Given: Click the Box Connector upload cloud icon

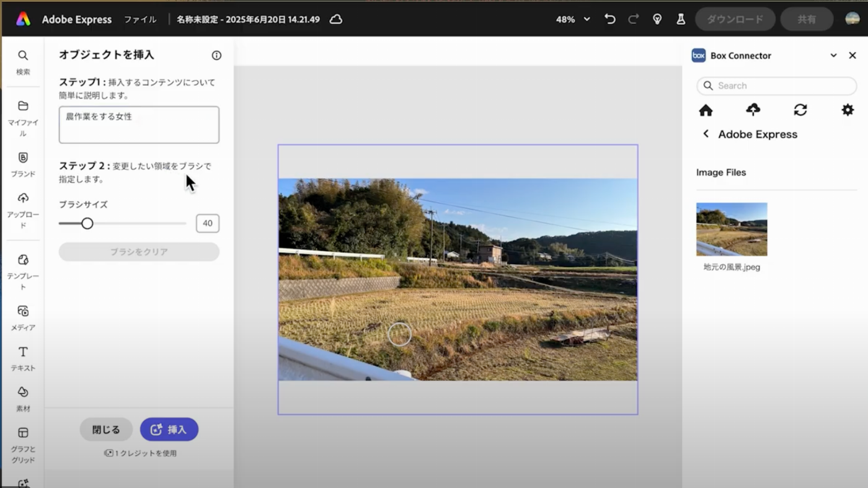Looking at the screenshot, I should 753,110.
